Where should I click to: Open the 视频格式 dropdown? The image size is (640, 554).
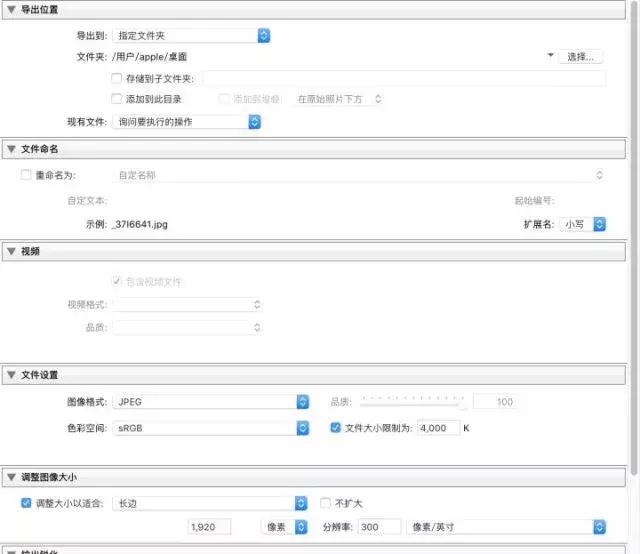coord(188,305)
